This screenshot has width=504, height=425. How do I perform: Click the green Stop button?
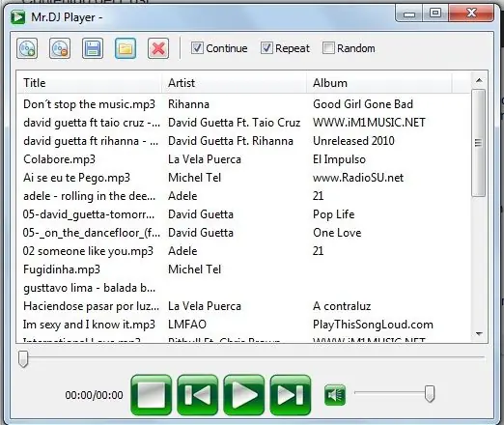coord(152,395)
